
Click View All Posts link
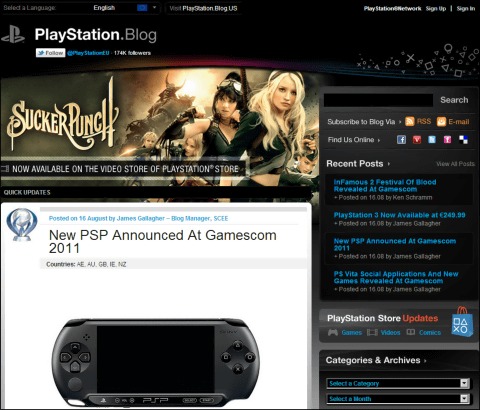[455, 164]
